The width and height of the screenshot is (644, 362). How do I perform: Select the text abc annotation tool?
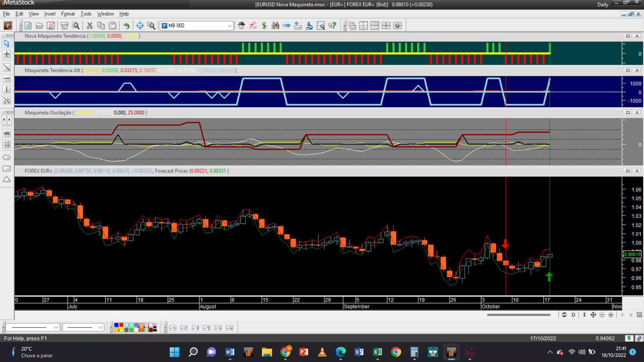(x=7, y=133)
